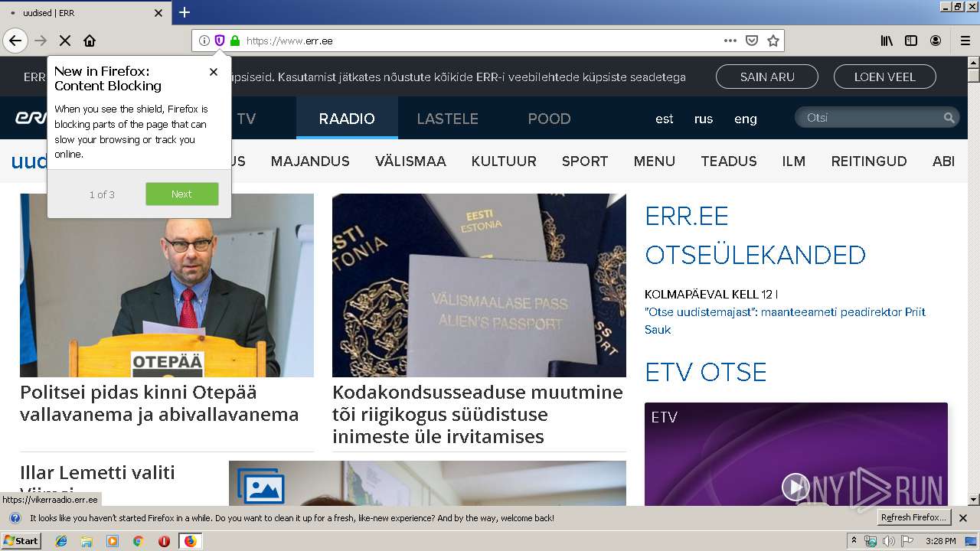Click the green secure connection padlock
This screenshot has height=551, width=980.
tap(235, 41)
